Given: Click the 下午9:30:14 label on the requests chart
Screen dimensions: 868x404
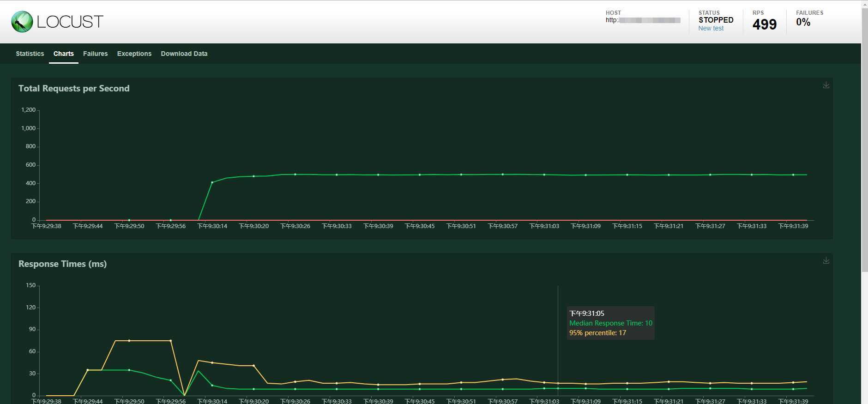Looking at the screenshot, I should tap(212, 226).
